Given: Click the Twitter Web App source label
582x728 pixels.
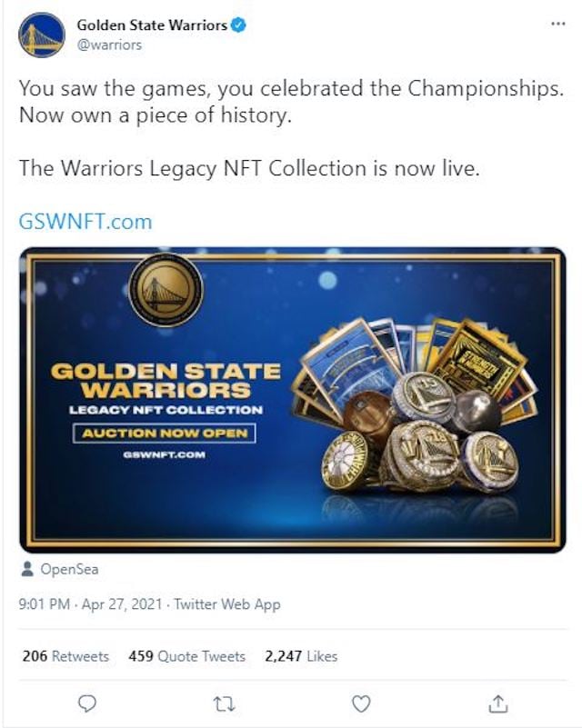Looking at the screenshot, I should click(x=227, y=604).
